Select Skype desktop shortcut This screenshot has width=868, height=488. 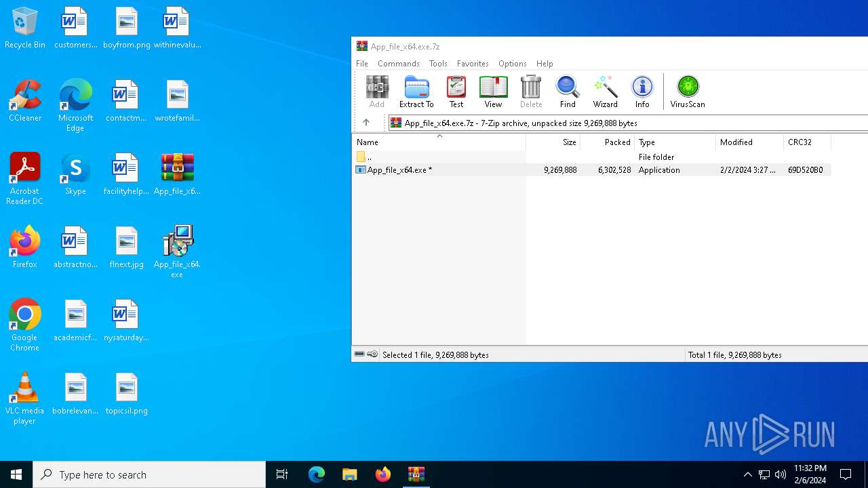point(75,174)
